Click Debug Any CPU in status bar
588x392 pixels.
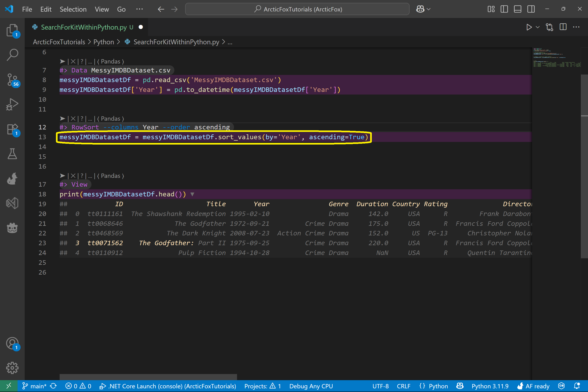click(311, 386)
